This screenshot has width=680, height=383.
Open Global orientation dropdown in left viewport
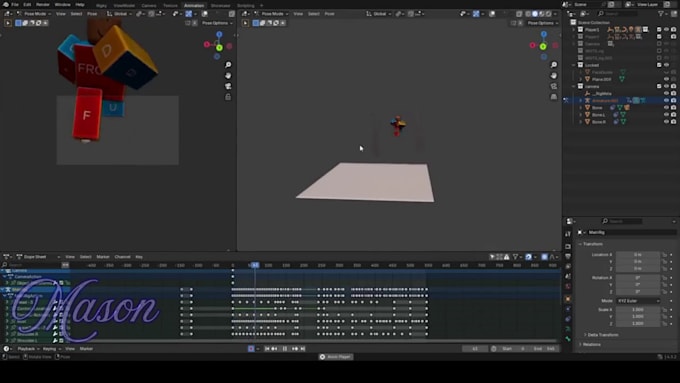pos(119,14)
